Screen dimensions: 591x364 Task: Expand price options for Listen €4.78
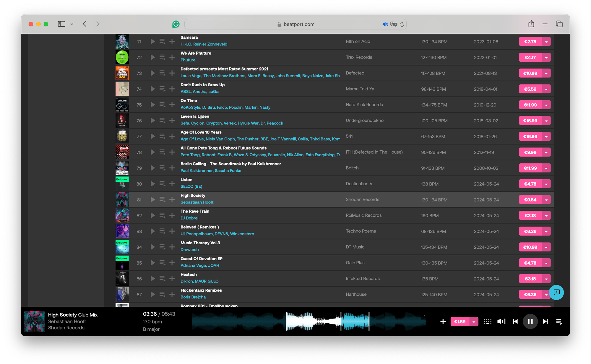(x=546, y=184)
